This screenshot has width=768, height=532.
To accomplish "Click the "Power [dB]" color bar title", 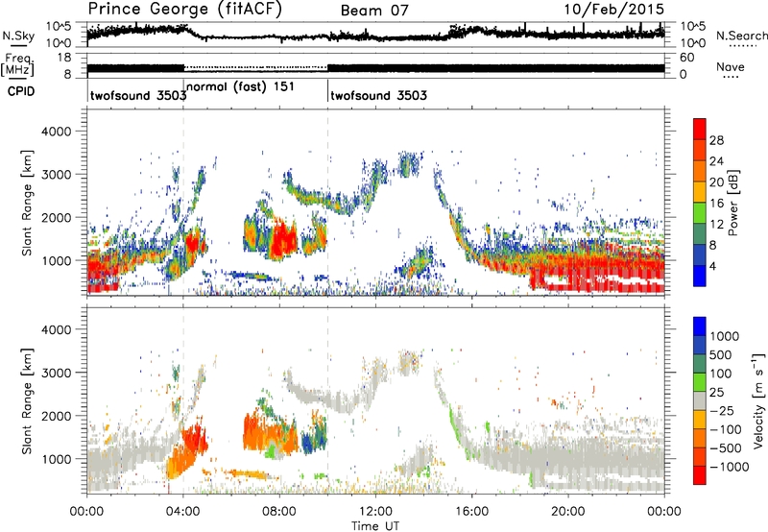I will tap(733, 203).
